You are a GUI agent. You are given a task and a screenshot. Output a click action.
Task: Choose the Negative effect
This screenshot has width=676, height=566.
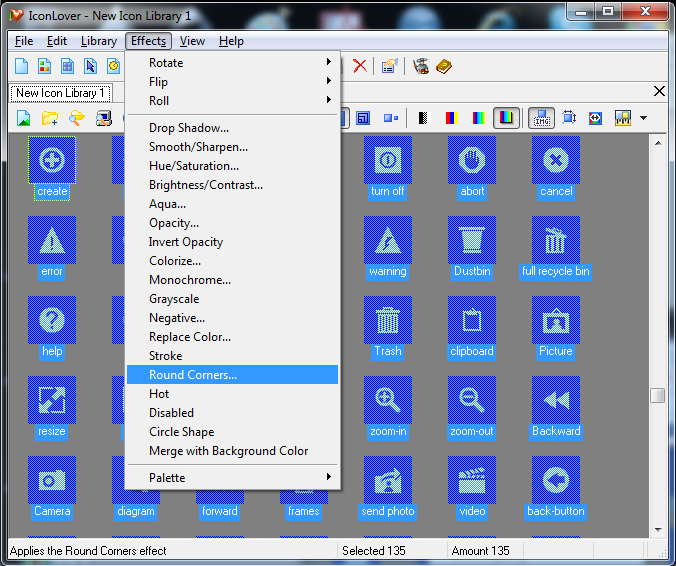tap(232, 318)
